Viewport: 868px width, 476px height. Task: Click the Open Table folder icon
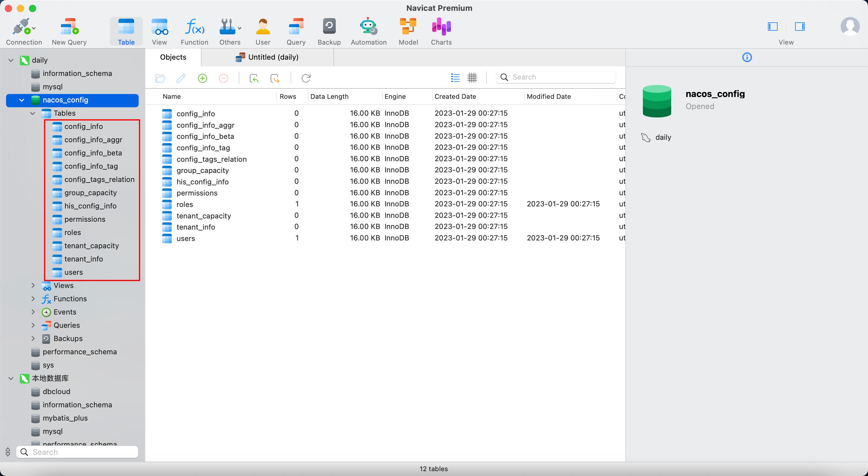click(160, 79)
